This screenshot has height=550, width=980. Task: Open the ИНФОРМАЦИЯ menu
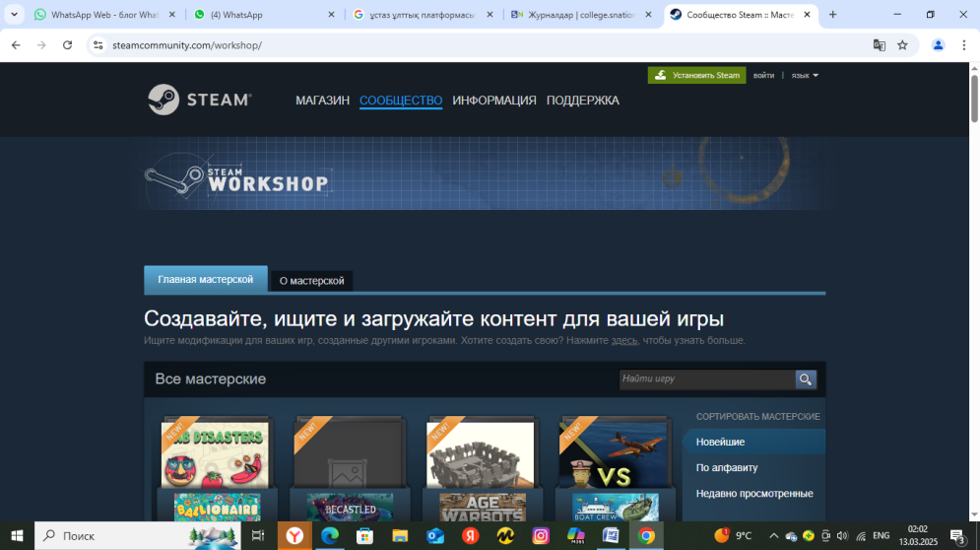click(x=494, y=101)
